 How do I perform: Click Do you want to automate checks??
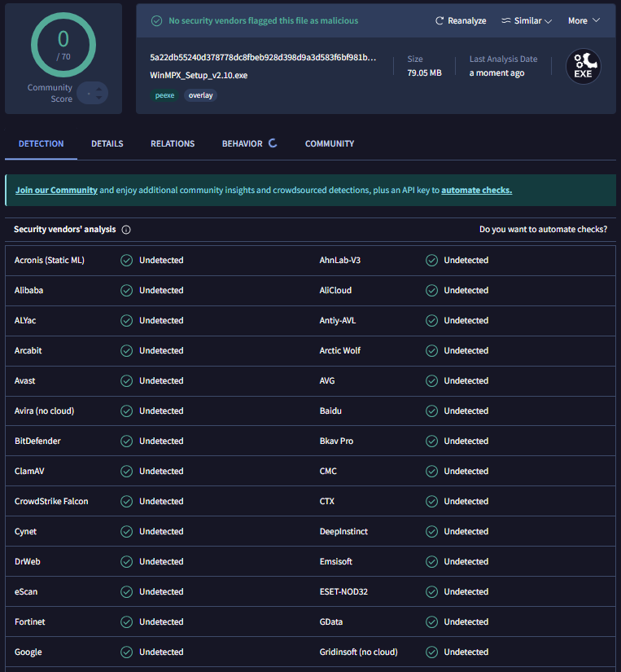[x=543, y=229]
